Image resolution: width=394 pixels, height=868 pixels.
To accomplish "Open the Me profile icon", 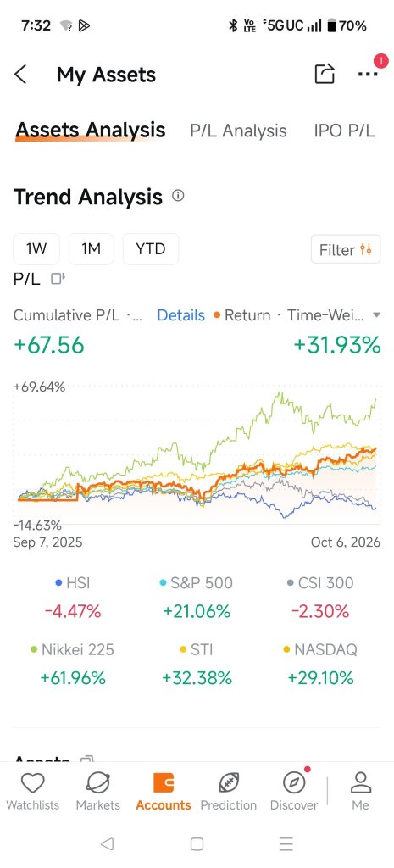I will click(360, 783).
